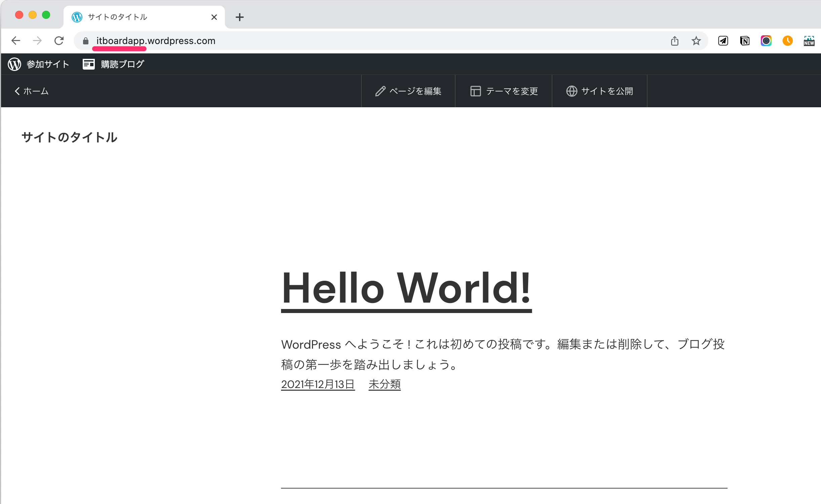Open the orange clock extension icon
This screenshot has width=821, height=504.
787,41
